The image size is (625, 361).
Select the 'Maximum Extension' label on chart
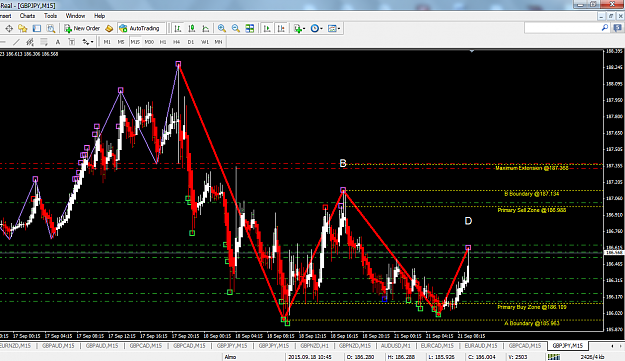point(532,168)
